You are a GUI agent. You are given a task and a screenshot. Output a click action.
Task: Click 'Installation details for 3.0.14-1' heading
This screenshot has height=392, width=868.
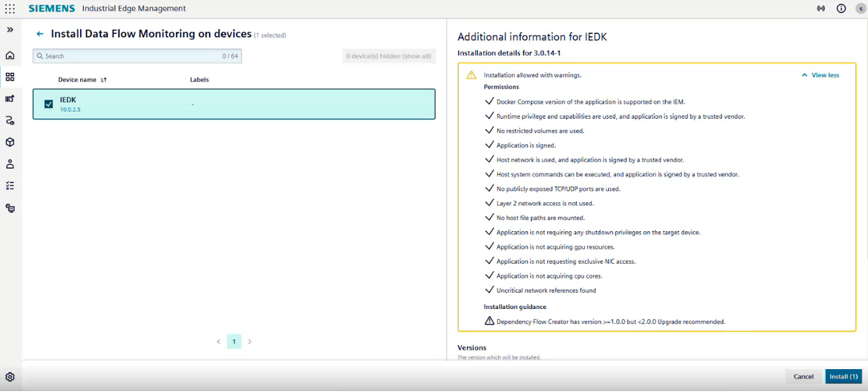[510, 53]
